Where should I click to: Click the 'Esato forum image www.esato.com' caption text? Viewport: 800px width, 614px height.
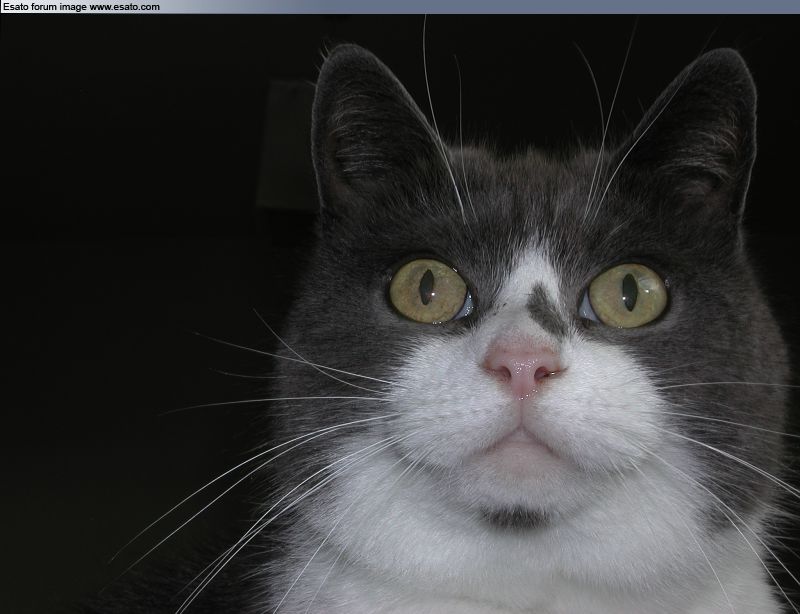coord(81,7)
